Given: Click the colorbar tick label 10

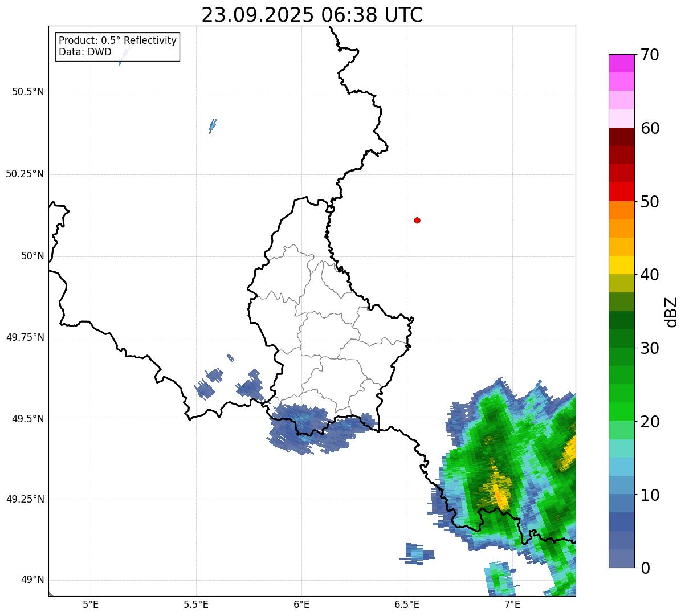Looking at the screenshot, I should [650, 495].
